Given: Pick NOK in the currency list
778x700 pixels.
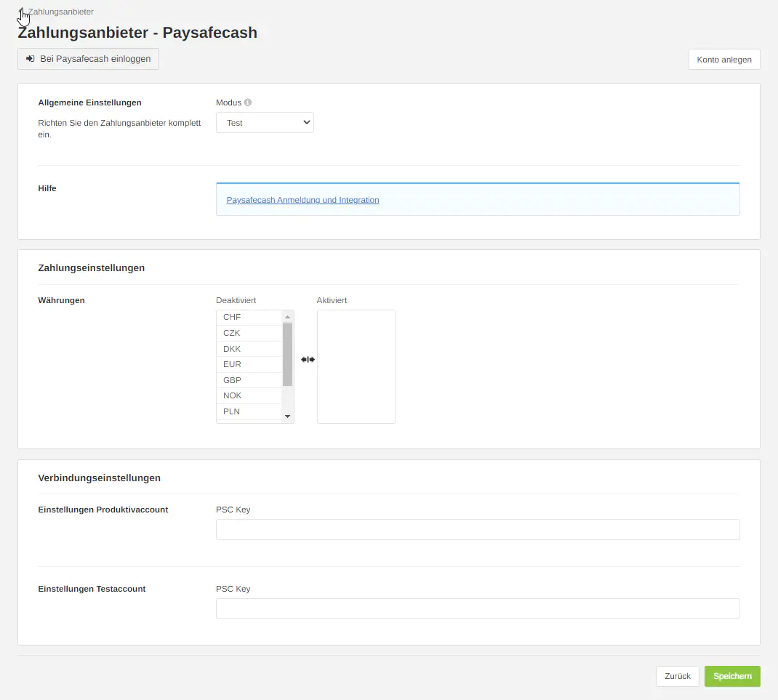Looking at the screenshot, I should point(249,395).
